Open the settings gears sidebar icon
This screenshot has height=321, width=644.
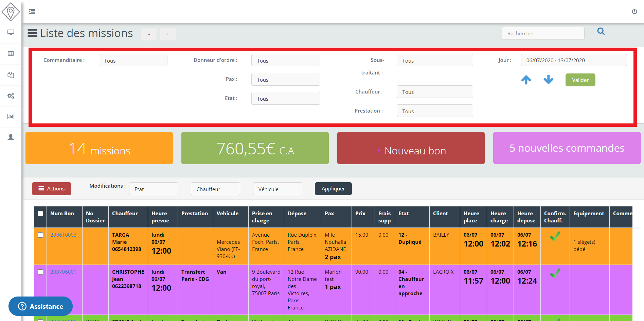click(x=11, y=96)
